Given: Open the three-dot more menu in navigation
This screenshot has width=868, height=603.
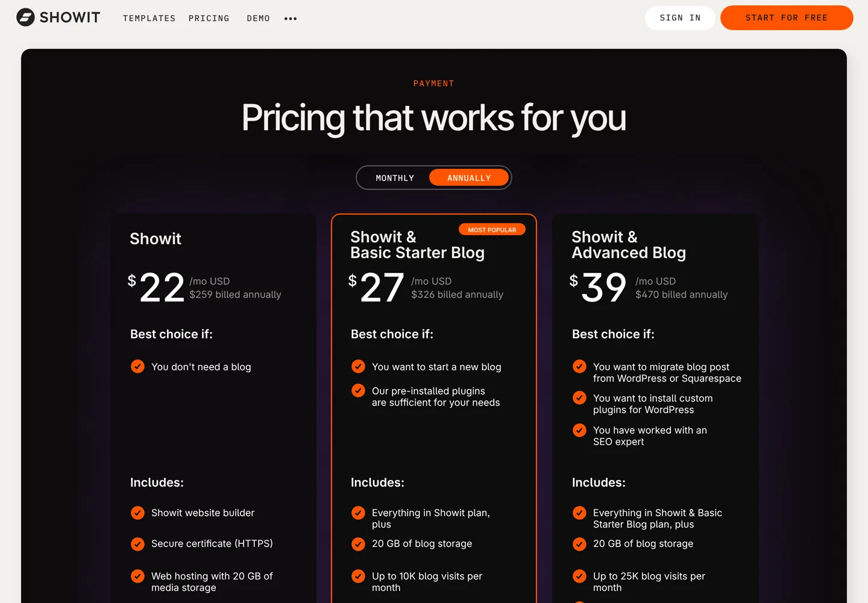Looking at the screenshot, I should (x=291, y=19).
